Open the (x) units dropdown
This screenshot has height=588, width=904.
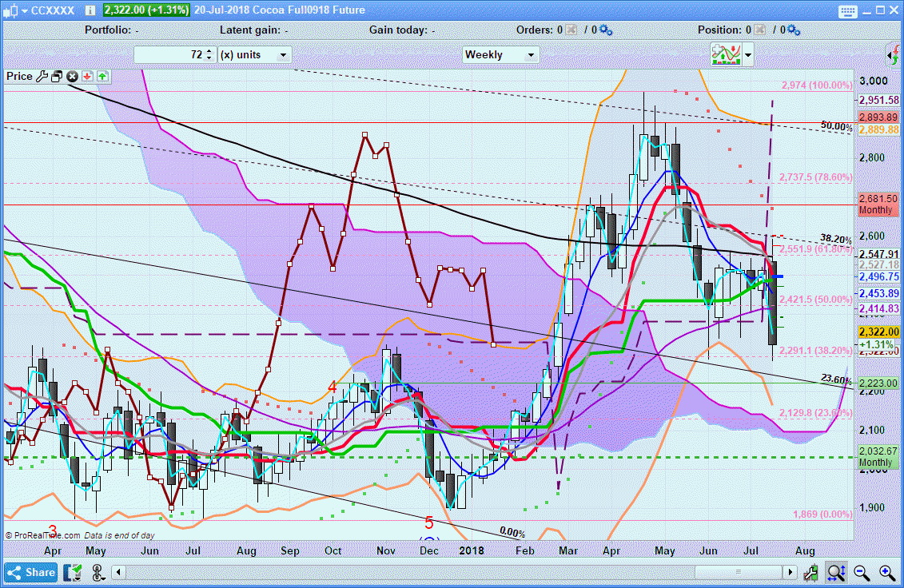[x=255, y=55]
